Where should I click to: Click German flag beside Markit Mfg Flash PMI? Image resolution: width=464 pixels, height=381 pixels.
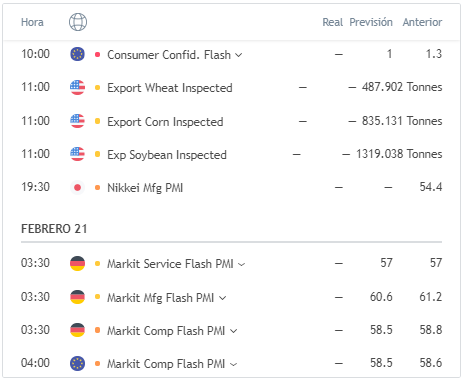[x=77, y=297]
